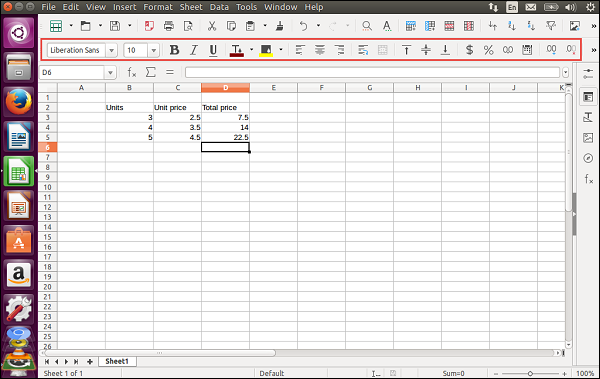
Task: Align cell content to the bottom
Action: pyautogui.click(x=445, y=50)
